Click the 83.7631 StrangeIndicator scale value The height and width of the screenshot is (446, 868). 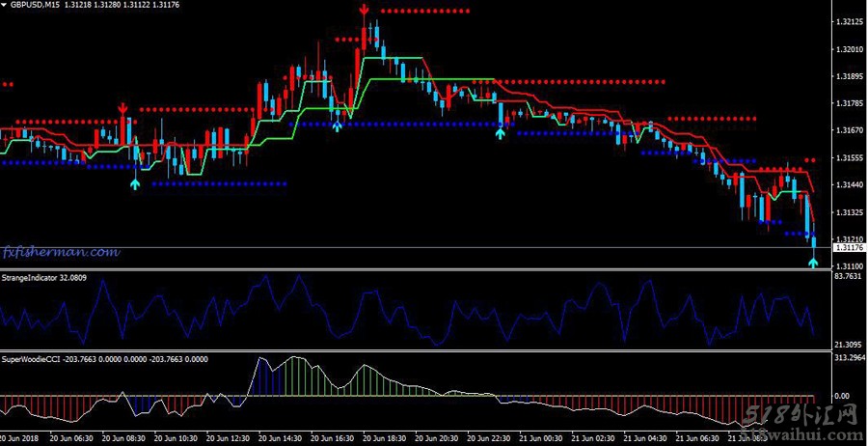[849, 276]
